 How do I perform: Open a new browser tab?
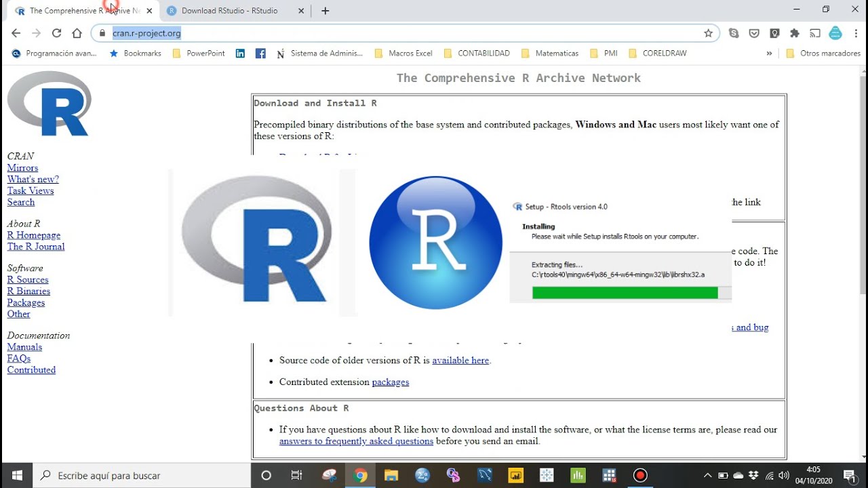coord(325,11)
